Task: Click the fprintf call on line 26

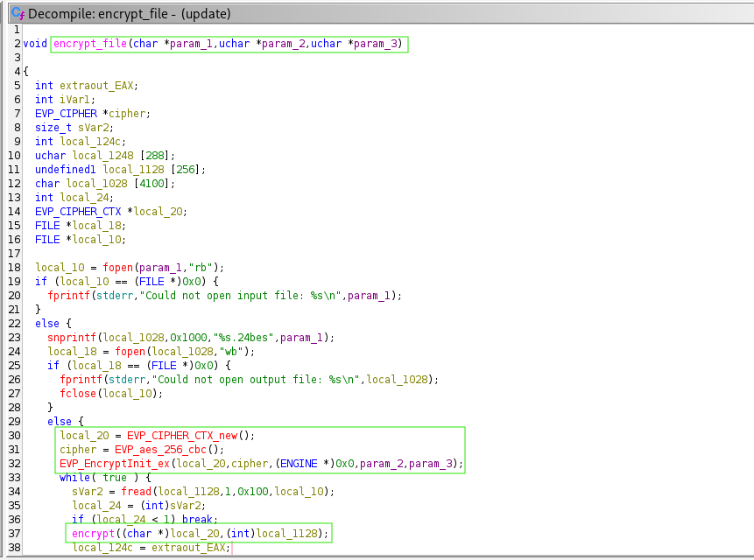Action: coord(81,380)
